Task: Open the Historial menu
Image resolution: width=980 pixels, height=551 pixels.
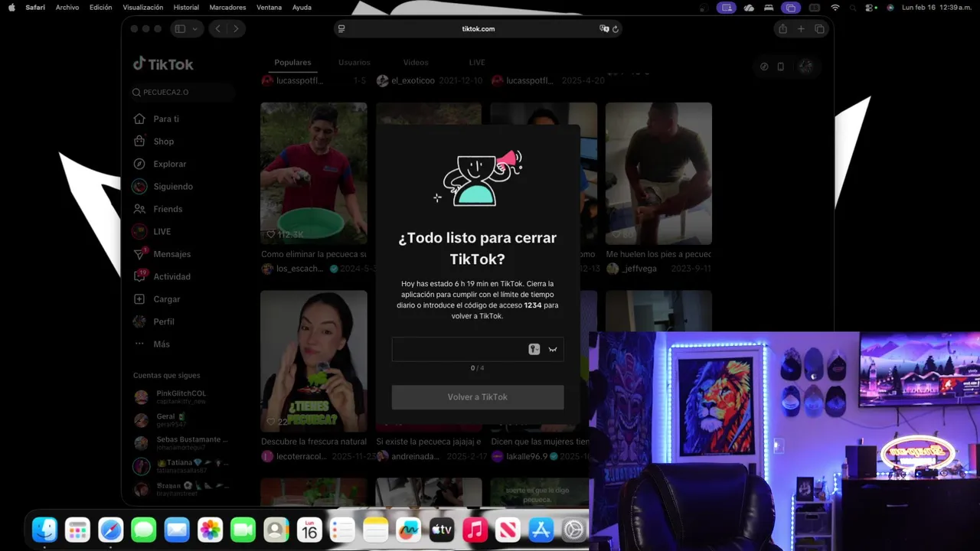Action: coord(186,7)
